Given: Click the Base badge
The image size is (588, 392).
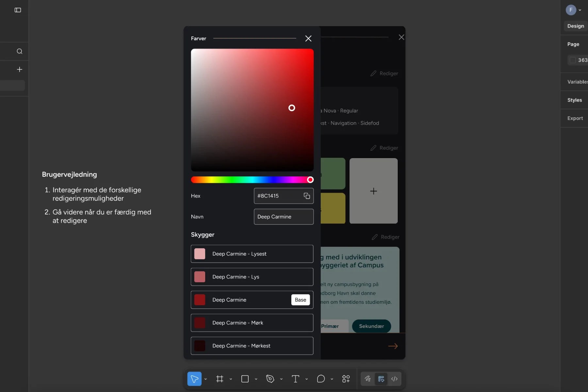Looking at the screenshot, I should point(301,300).
